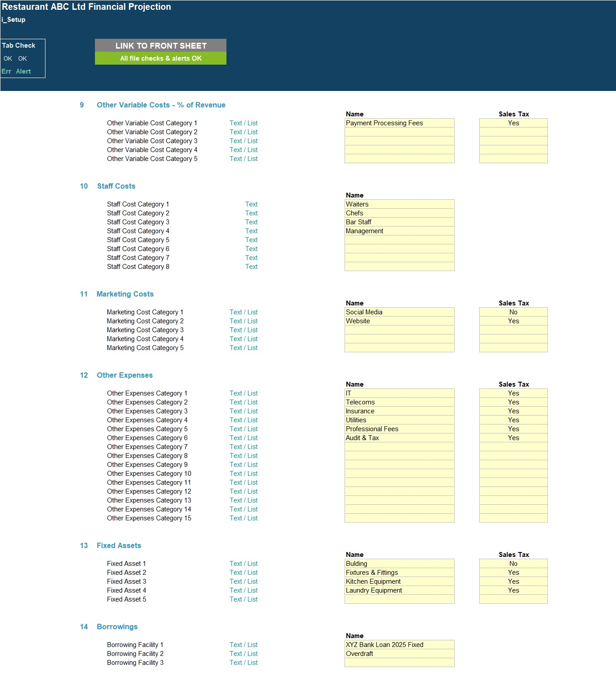Open Sales Tax list for Professional Fees
This screenshot has width=616, height=676.
tap(513, 429)
